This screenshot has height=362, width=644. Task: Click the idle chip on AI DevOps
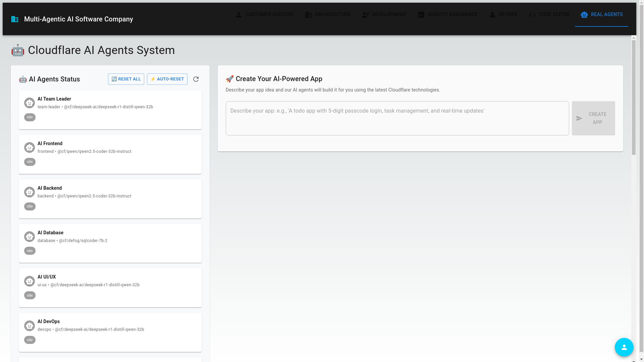point(30,340)
